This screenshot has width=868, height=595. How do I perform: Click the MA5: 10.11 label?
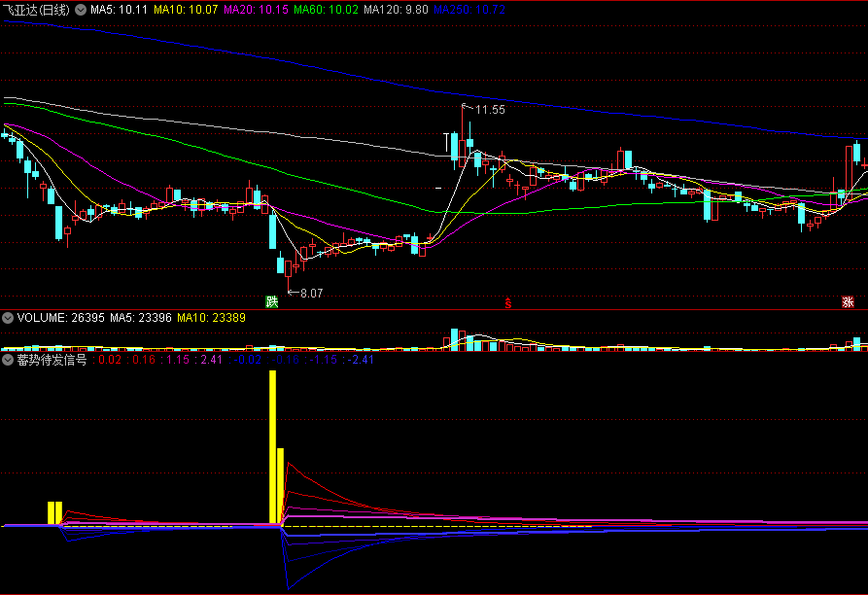[119, 10]
